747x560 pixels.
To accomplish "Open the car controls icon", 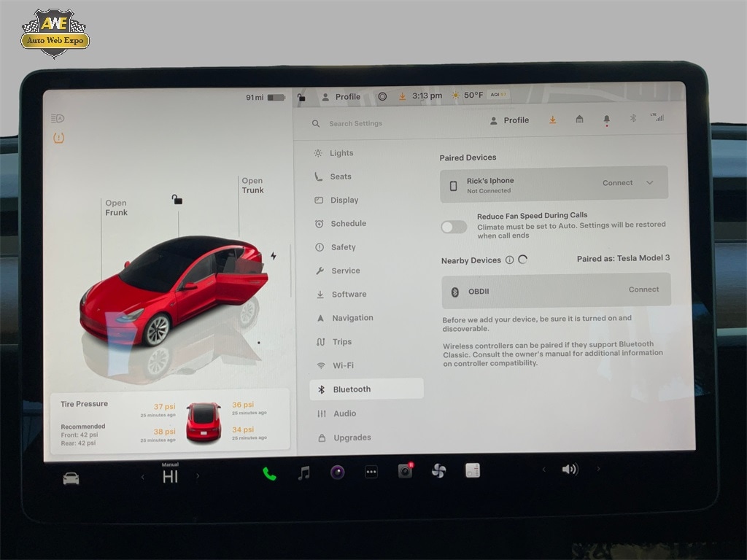I will pyautogui.click(x=71, y=478).
